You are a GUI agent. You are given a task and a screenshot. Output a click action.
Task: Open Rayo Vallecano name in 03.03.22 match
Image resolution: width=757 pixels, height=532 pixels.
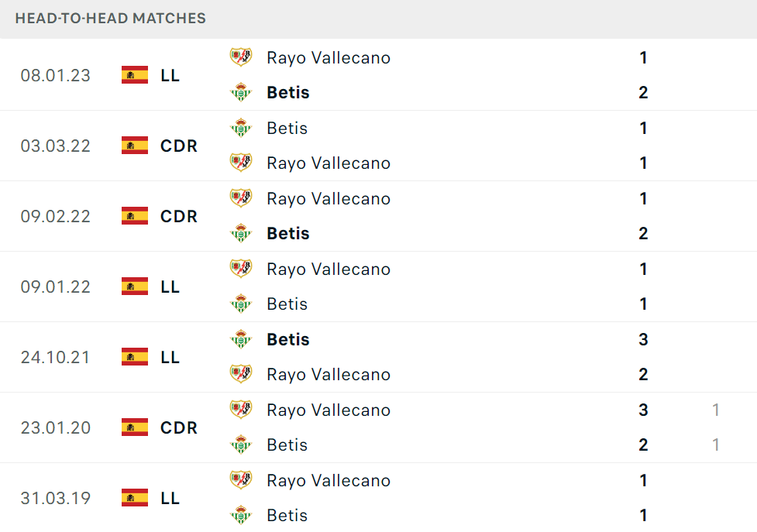(x=329, y=163)
